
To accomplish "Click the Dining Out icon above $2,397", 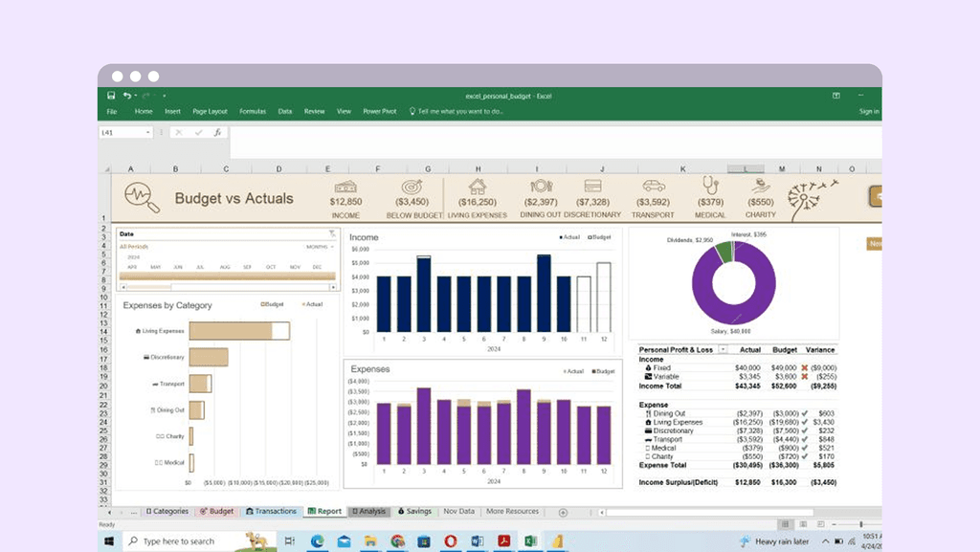I will click(541, 184).
